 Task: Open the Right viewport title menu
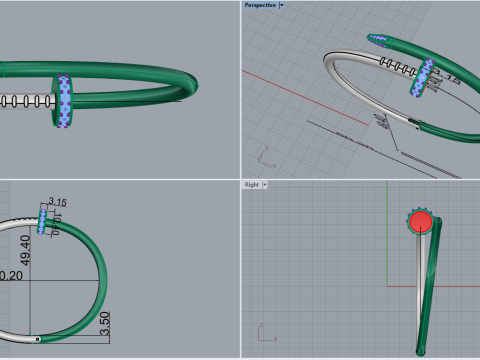point(252,185)
